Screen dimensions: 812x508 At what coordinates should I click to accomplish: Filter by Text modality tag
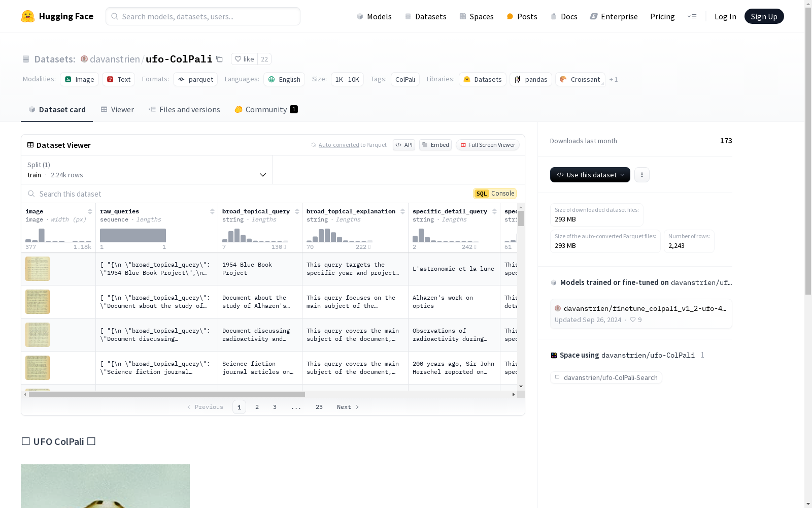point(119,79)
